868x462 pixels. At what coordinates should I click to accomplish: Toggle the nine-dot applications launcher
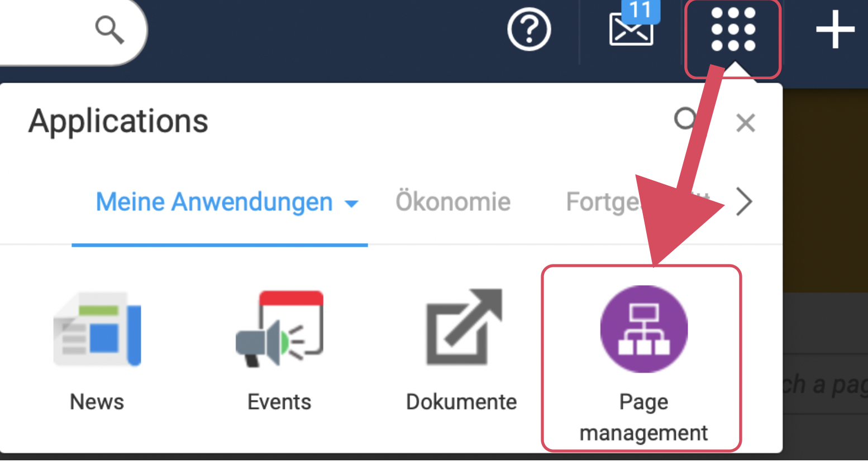(x=733, y=30)
